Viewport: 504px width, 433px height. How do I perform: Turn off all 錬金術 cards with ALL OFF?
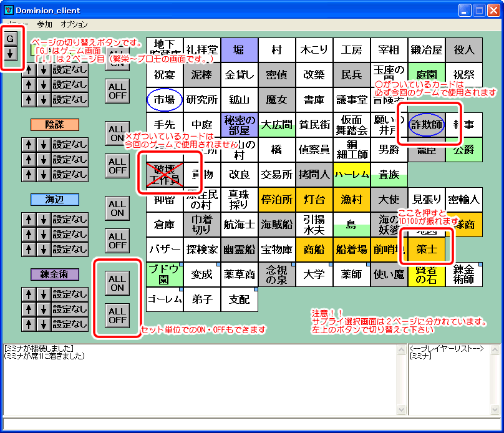point(117,316)
